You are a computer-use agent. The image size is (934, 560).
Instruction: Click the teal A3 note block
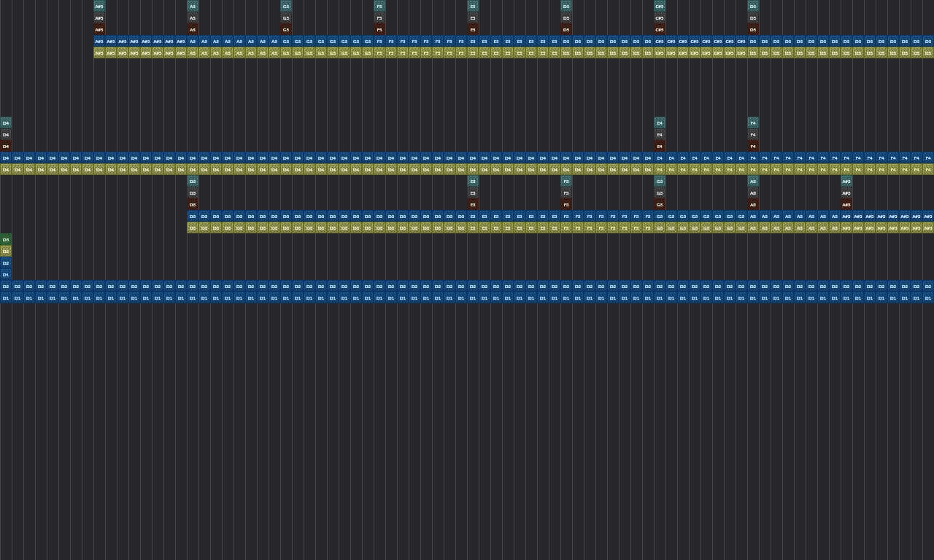pyautogui.click(x=753, y=181)
